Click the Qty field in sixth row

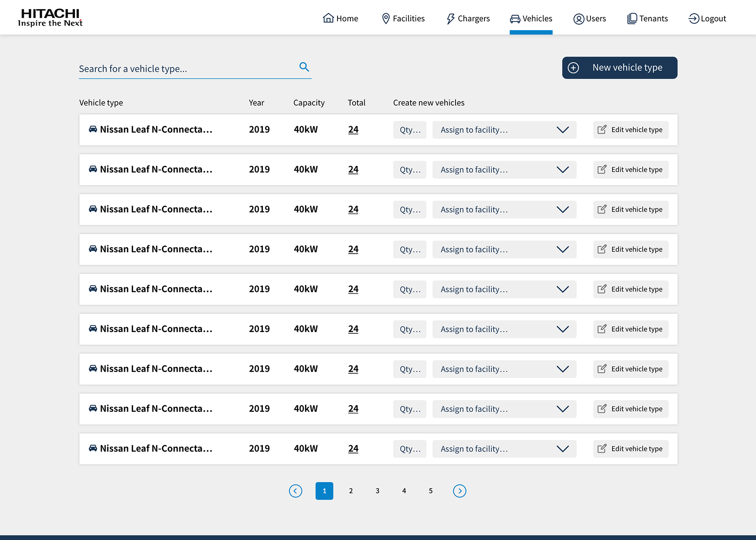pos(409,329)
